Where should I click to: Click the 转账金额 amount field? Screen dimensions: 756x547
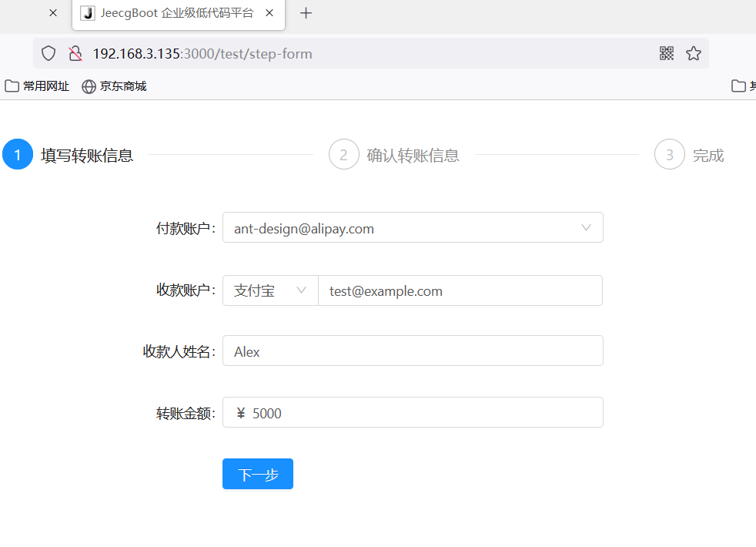tap(423, 413)
